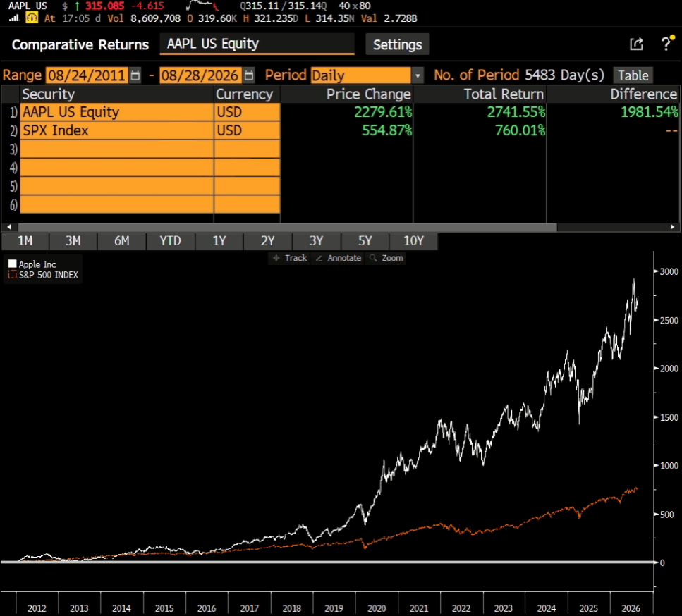Activate the Annotate pencil tool
Image resolution: width=682 pixels, height=616 pixels.
[338, 258]
